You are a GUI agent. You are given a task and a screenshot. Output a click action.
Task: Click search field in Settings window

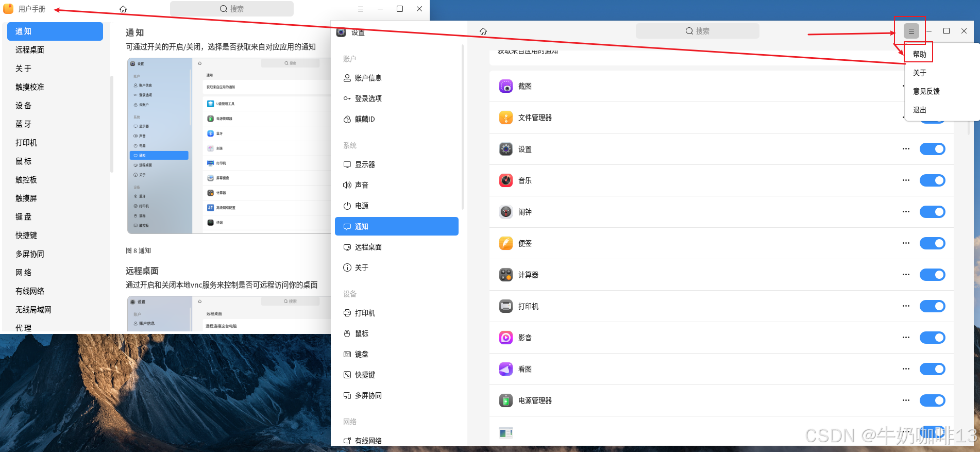point(697,31)
